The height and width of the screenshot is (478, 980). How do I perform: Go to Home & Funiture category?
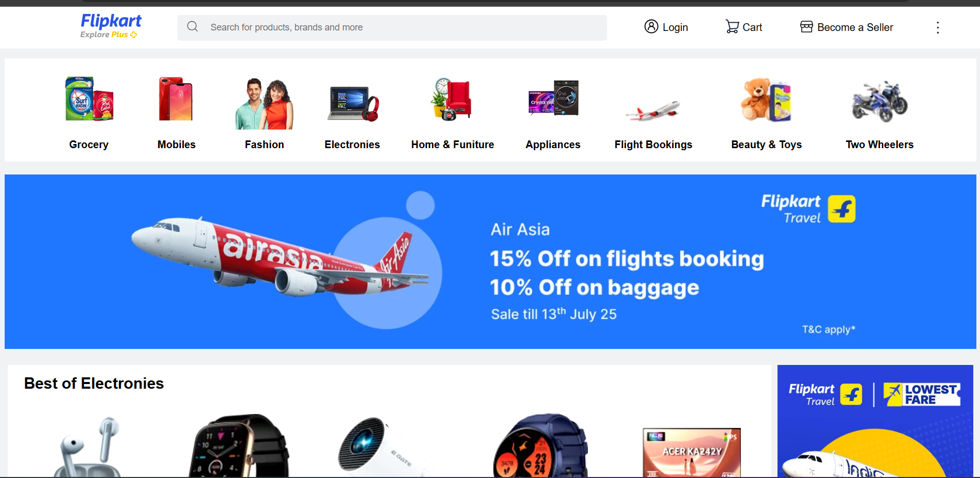453,145
